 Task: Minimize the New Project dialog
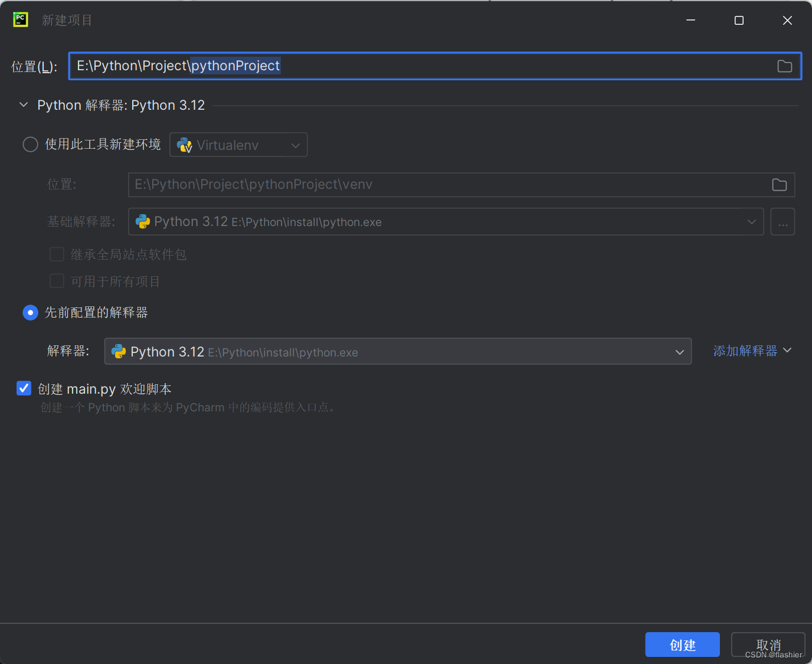click(690, 20)
